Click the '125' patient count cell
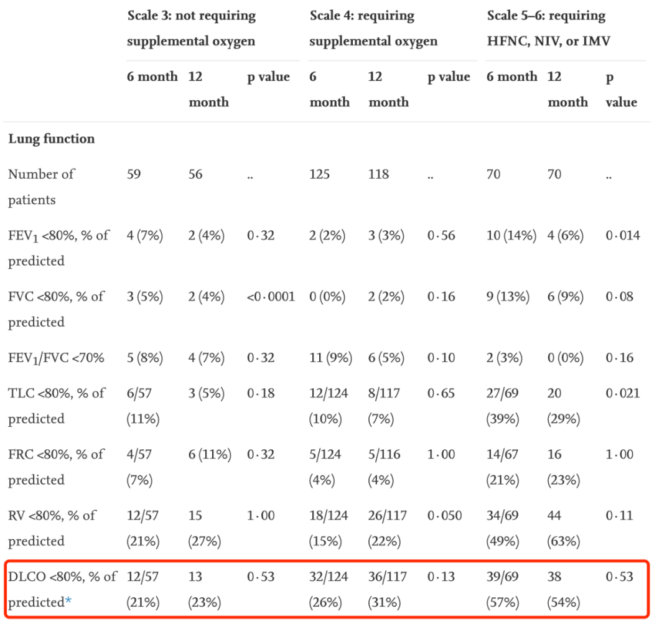The image size is (672, 624). tap(320, 174)
